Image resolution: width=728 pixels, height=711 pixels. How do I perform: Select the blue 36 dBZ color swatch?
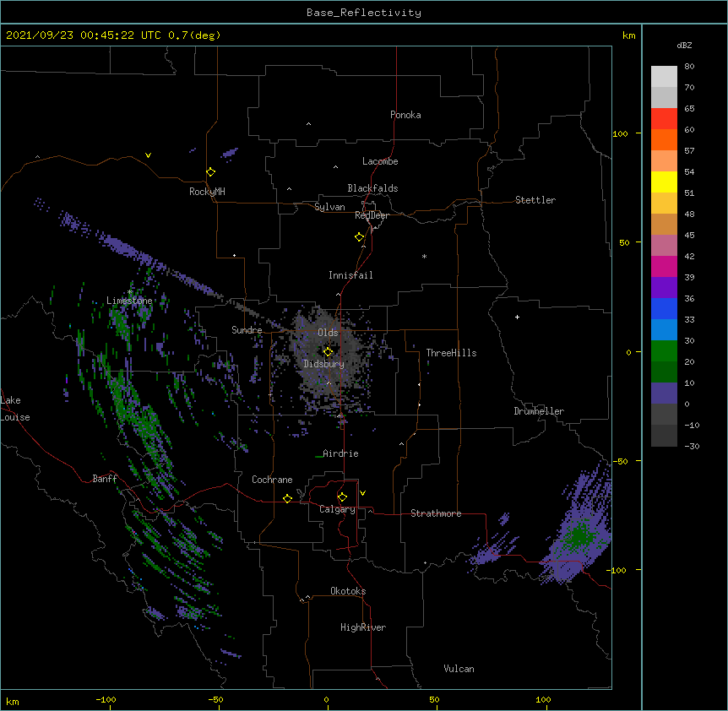coord(664,308)
